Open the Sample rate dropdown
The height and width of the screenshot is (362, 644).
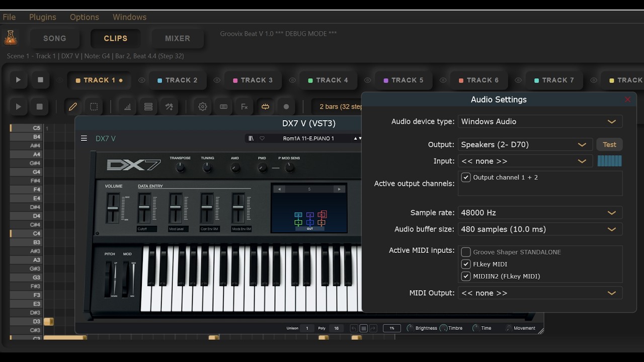point(540,213)
